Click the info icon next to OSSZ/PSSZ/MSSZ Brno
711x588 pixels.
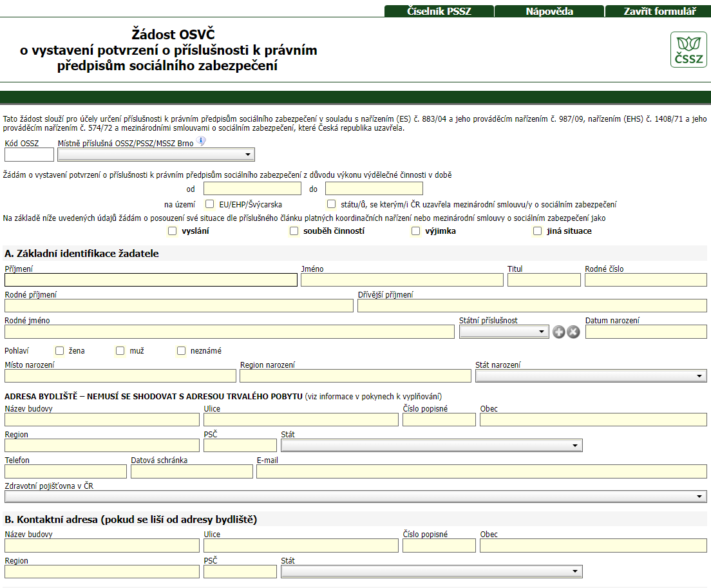(x=201, y=141)
